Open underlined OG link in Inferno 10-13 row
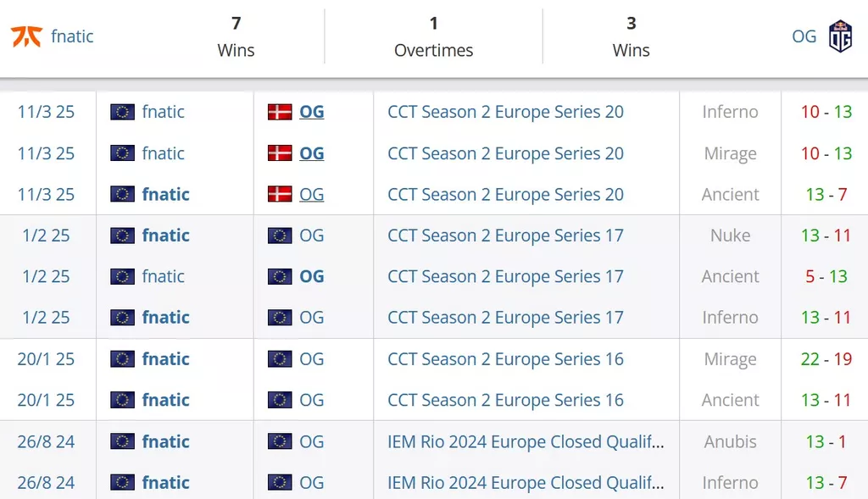 312,112
